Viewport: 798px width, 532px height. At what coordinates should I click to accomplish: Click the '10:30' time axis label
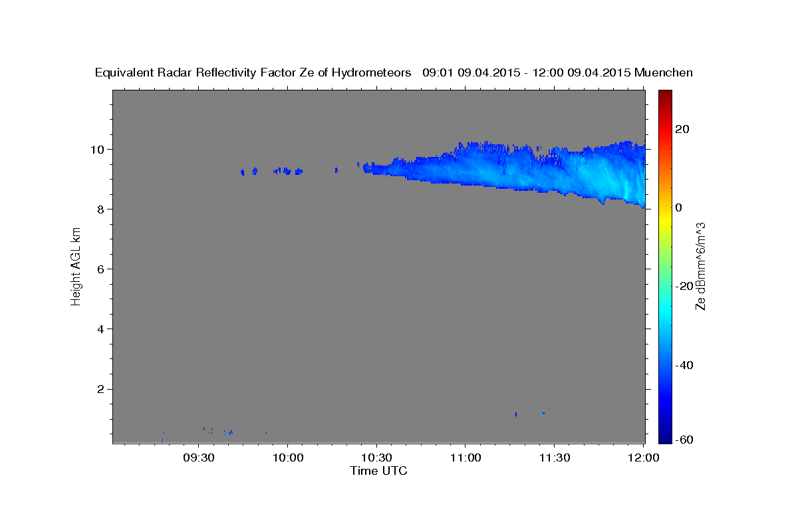tap(376, 458)
